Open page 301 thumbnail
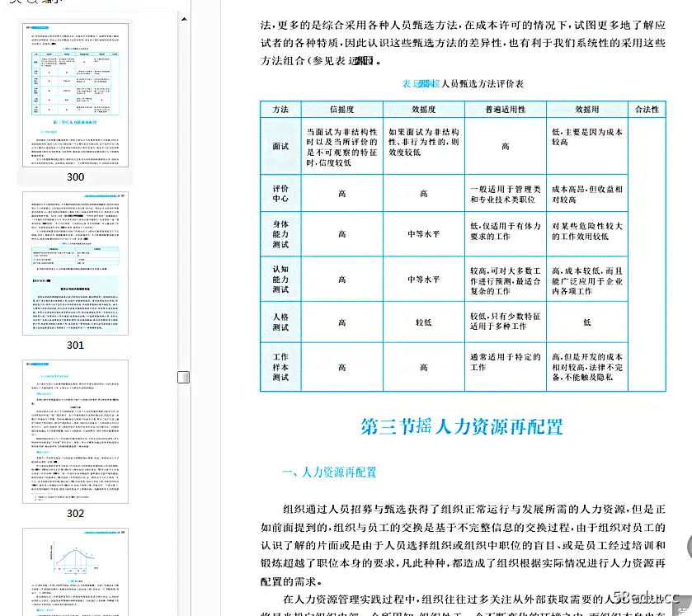Viewport: 692px width, 616px height. click(75, 263)
